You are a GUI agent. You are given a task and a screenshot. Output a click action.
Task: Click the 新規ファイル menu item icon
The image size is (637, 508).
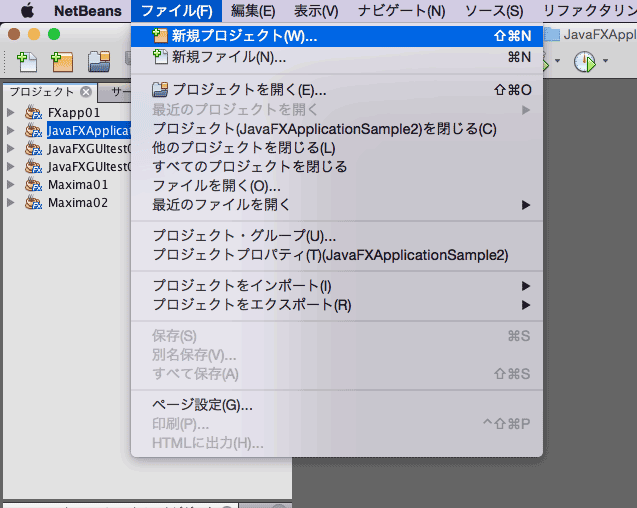(x=160, y=57)
